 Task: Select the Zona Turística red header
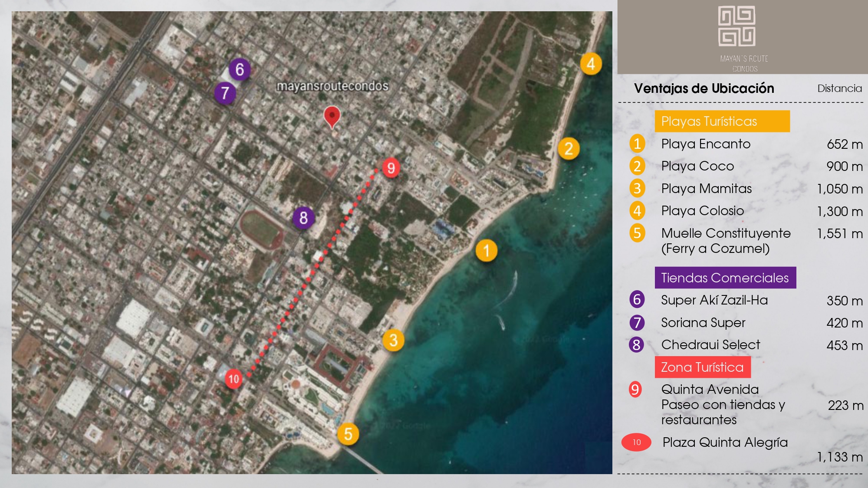(702, 367)
